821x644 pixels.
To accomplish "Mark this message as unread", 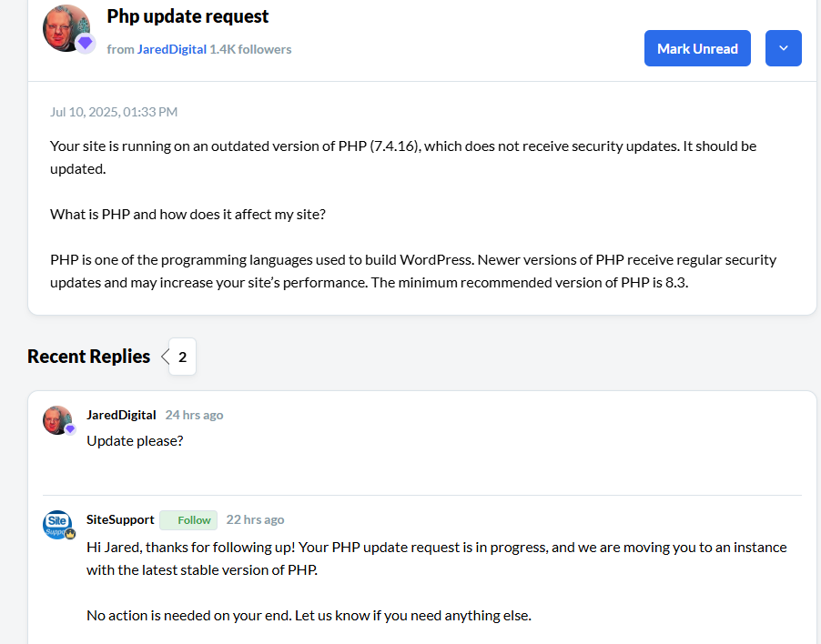I will point(697,48).
